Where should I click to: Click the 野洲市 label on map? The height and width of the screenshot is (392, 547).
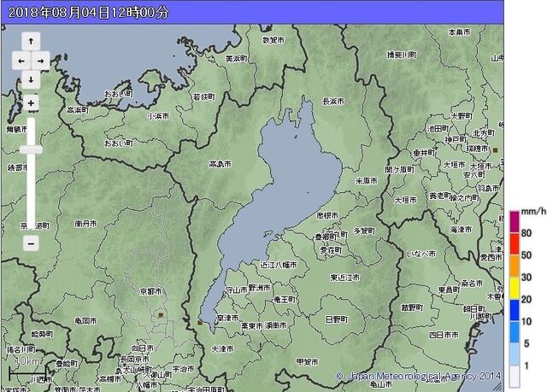[259, 288]
